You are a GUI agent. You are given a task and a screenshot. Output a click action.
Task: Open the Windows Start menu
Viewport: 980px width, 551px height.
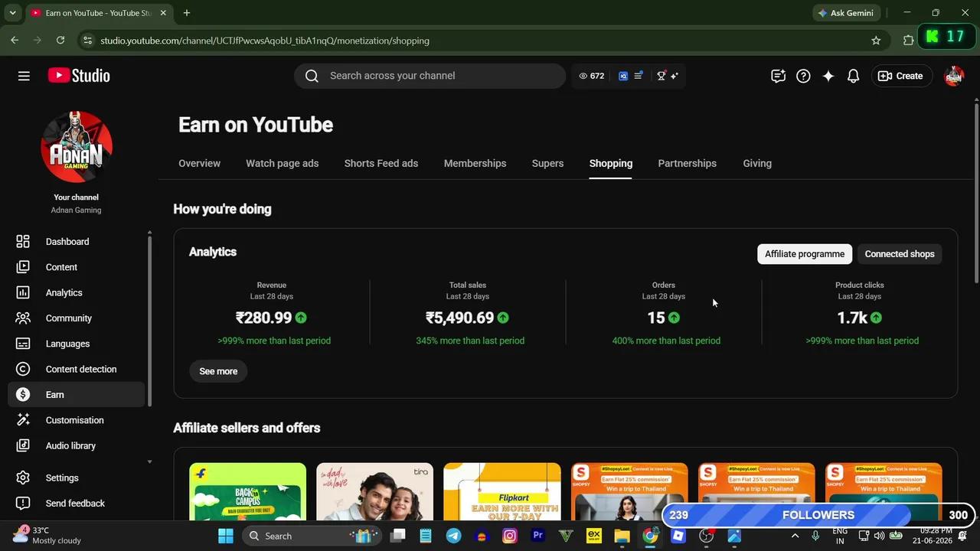[226, 536]
